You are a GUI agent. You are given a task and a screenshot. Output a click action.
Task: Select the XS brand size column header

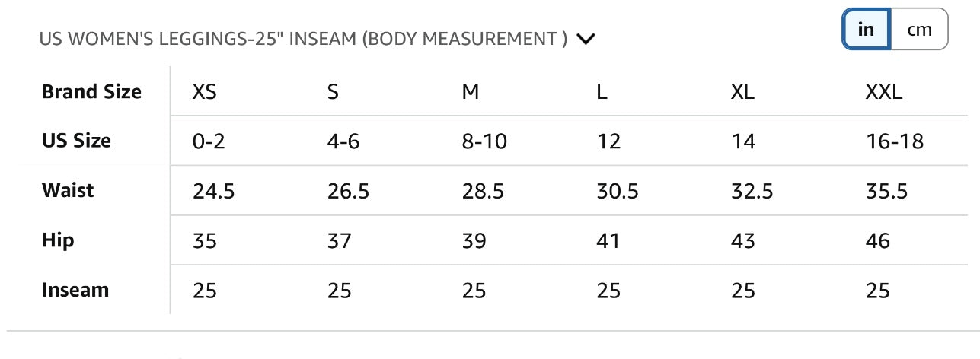pos(205,92)
